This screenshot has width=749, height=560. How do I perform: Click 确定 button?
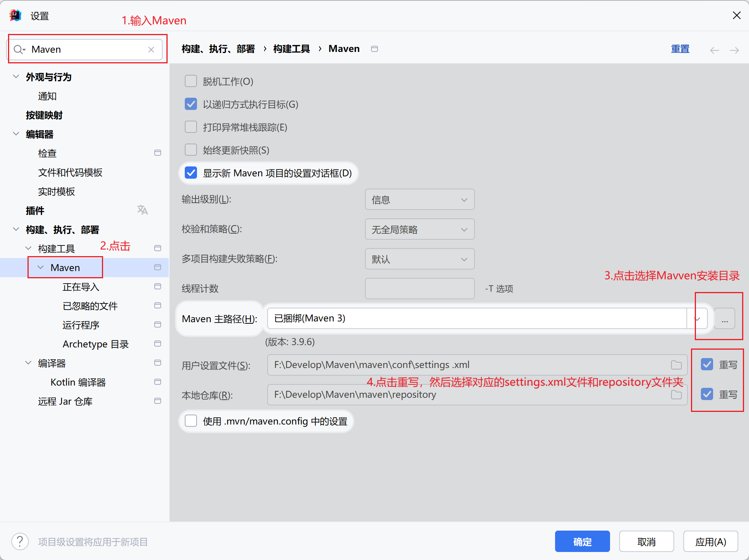coord(582,541)
